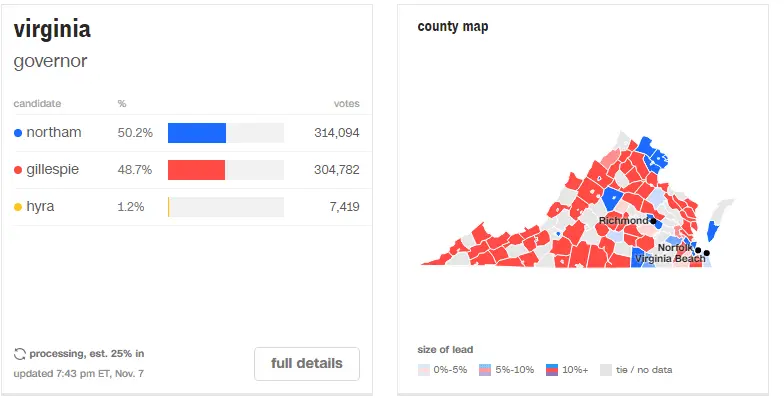
Task: Click Hyra's yellow candidate dot
Action: (x=18, y=207)
